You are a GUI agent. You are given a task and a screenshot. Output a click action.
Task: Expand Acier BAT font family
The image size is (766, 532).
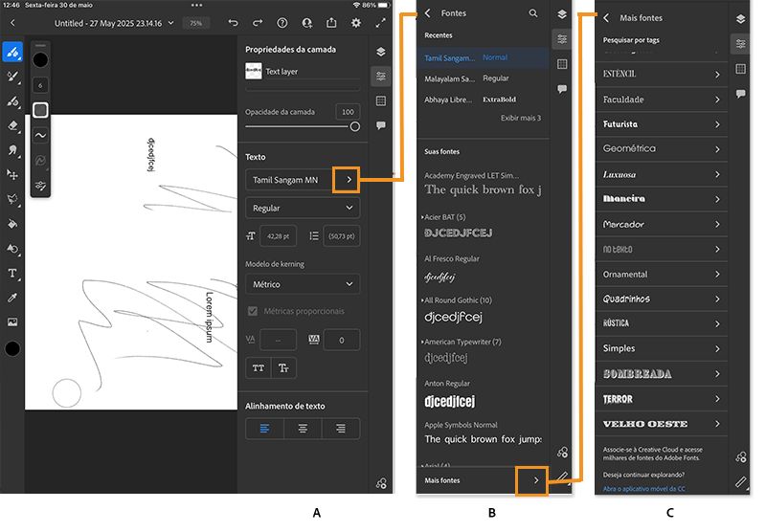click(x=422, y=217)
